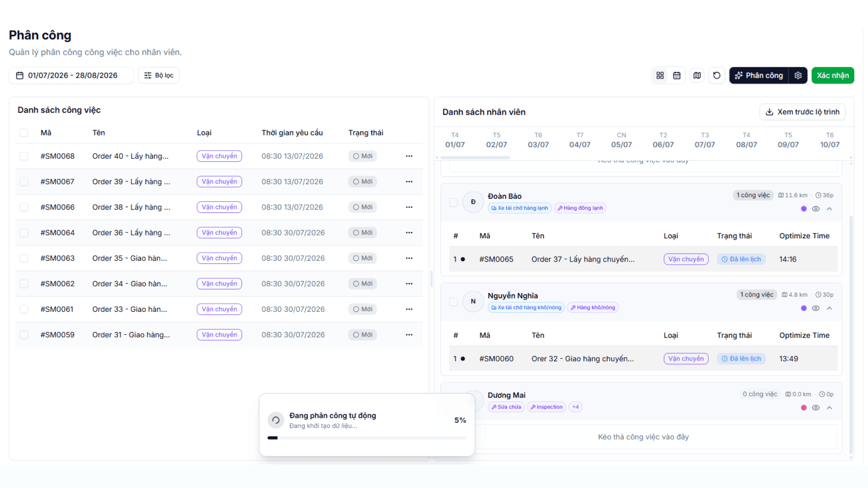
Task: Open the more options for #SM0063
Action: (409, 258)
